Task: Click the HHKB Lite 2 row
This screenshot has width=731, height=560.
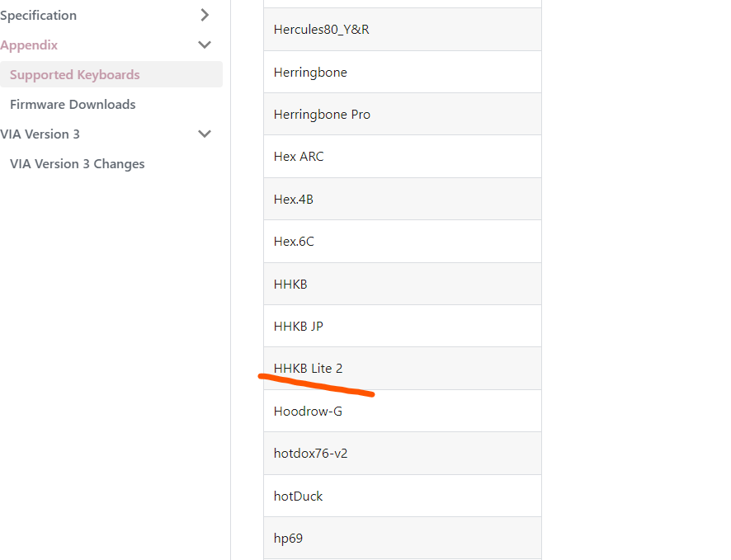Action: click(x=403, y=368)
